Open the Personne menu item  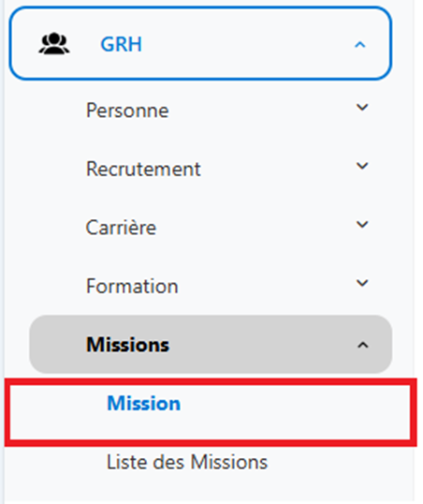(127, 111)
